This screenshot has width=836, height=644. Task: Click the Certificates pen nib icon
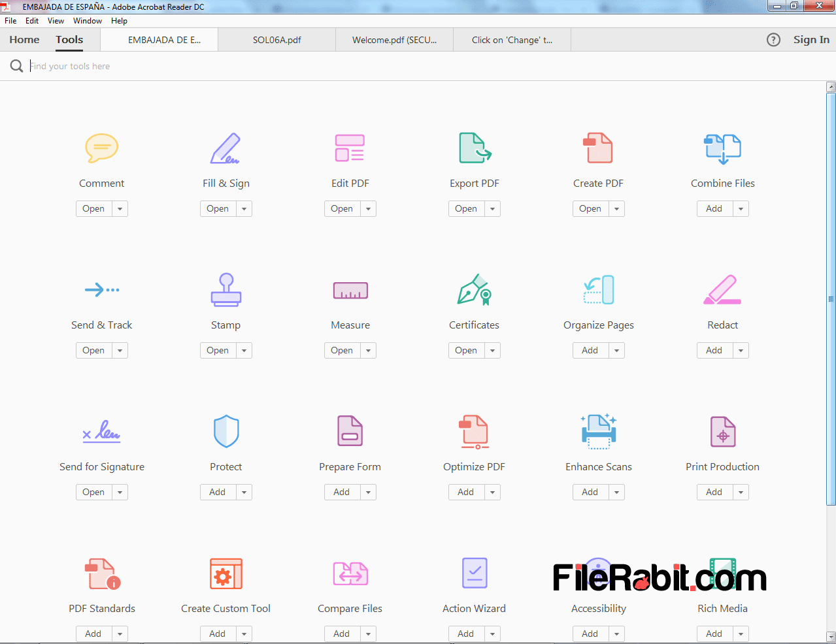(475, 289)
